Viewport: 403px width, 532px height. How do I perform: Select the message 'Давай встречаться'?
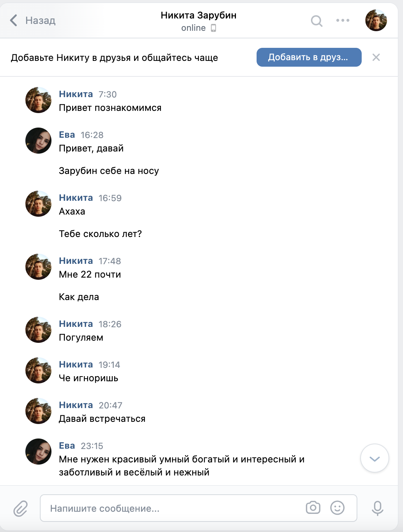pyautogui.click(x=102, y=419)
